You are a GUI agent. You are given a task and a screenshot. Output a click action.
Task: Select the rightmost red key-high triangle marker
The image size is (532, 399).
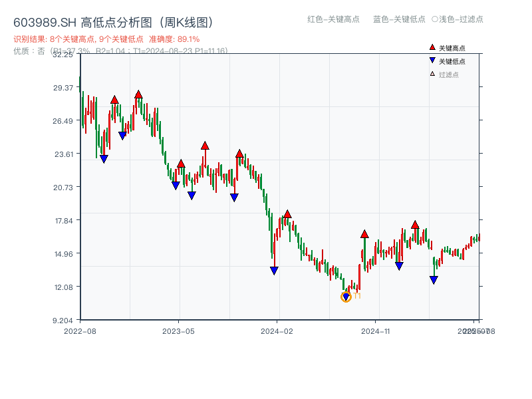(414, 226)
